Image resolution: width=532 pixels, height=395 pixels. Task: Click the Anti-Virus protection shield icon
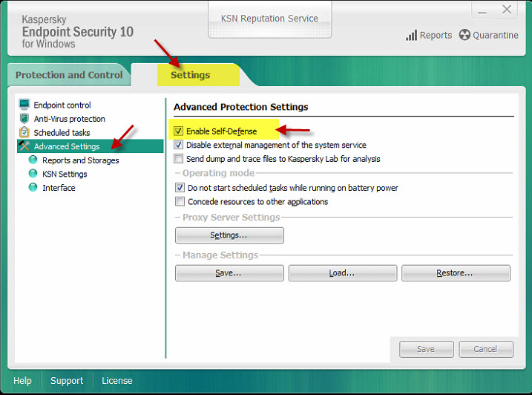point(24,119)
